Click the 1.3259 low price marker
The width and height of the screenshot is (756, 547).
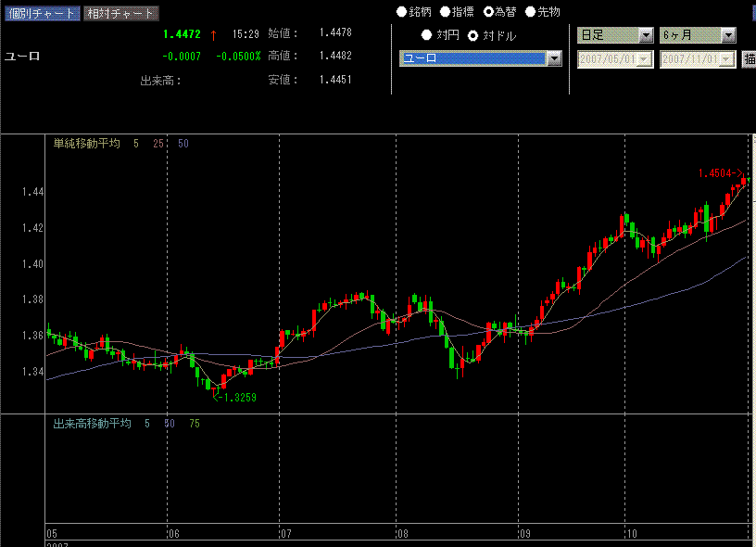(x=234, y=397)
